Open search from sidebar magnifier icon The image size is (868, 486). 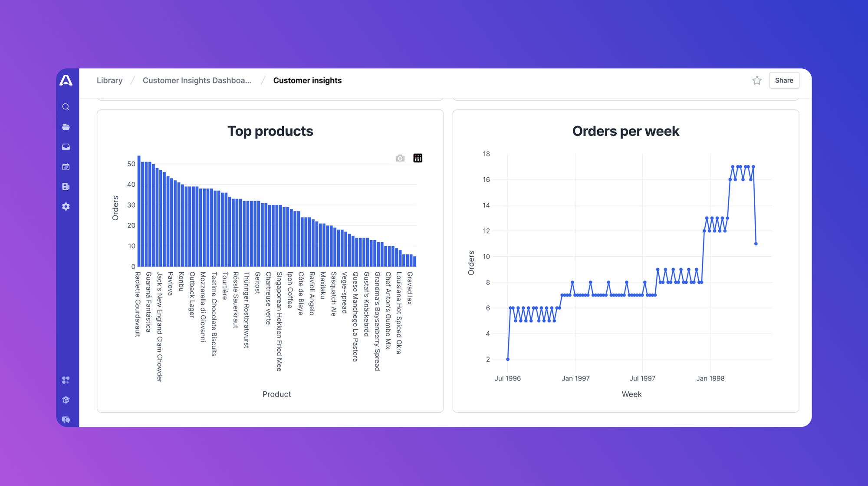[x=66, y=107]
